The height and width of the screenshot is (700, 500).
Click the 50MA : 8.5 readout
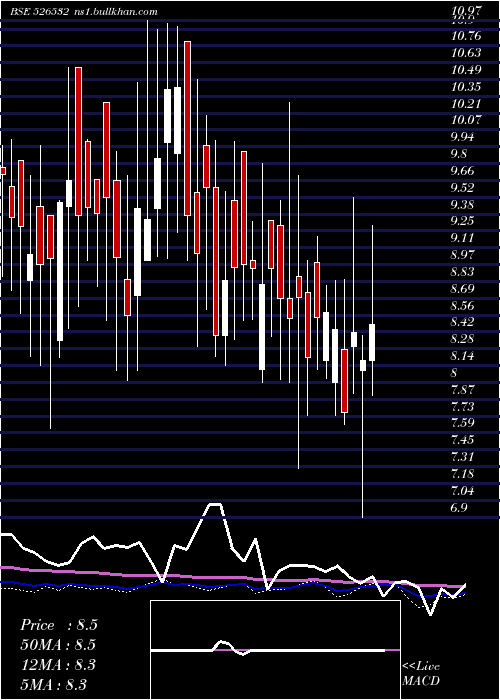point(58,645)
